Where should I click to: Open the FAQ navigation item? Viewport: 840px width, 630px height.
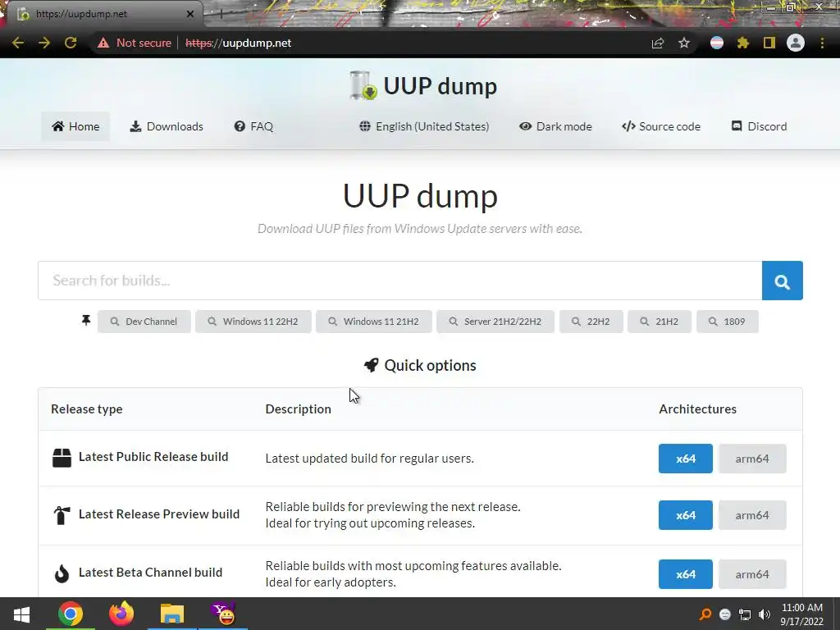[x=253, y=126]
